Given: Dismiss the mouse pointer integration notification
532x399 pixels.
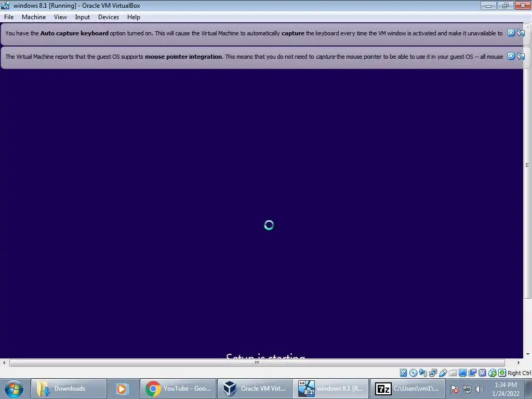Looking at the screenshot, I should [x=511, y=56].
